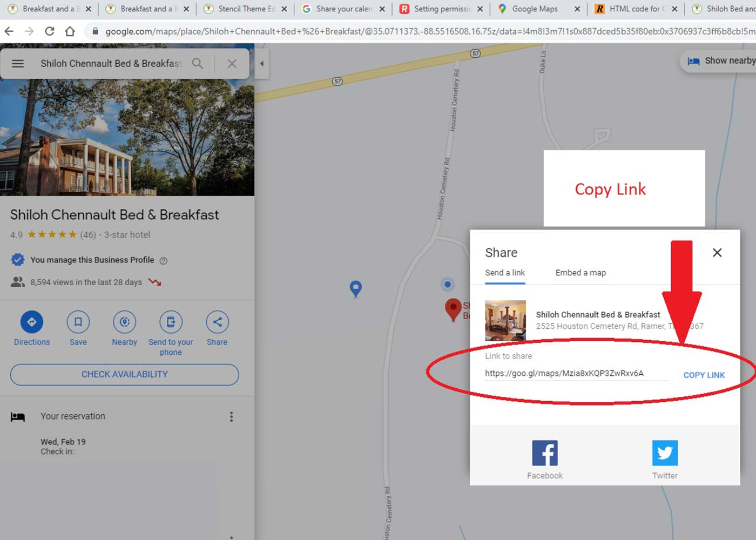Screen dimensions: 756x540
Task: Reload the page
Action: [x=50, y=31]
